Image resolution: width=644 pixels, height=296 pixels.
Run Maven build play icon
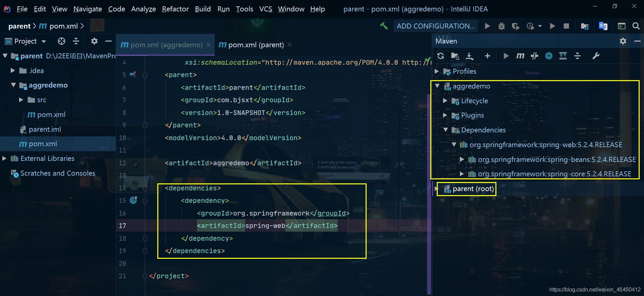(x=506, y=56)
